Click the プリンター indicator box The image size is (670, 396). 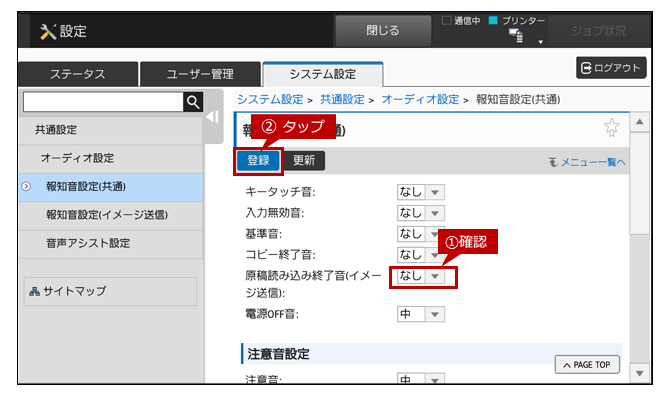point(493,20)
